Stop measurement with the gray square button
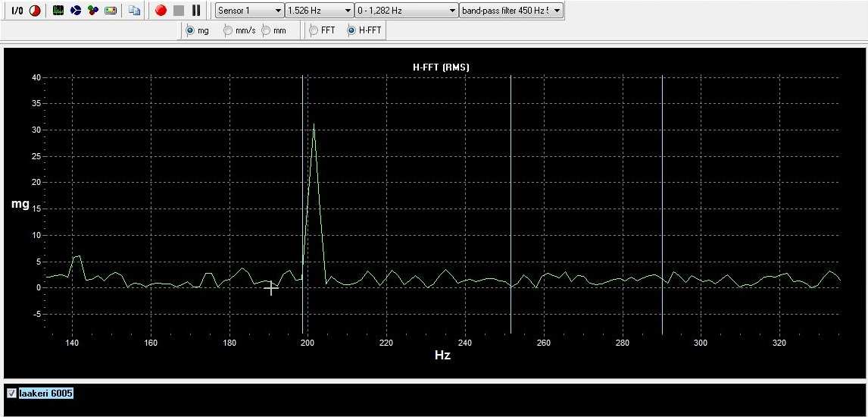This screenshot has height=417, width=868. point(178,11)
